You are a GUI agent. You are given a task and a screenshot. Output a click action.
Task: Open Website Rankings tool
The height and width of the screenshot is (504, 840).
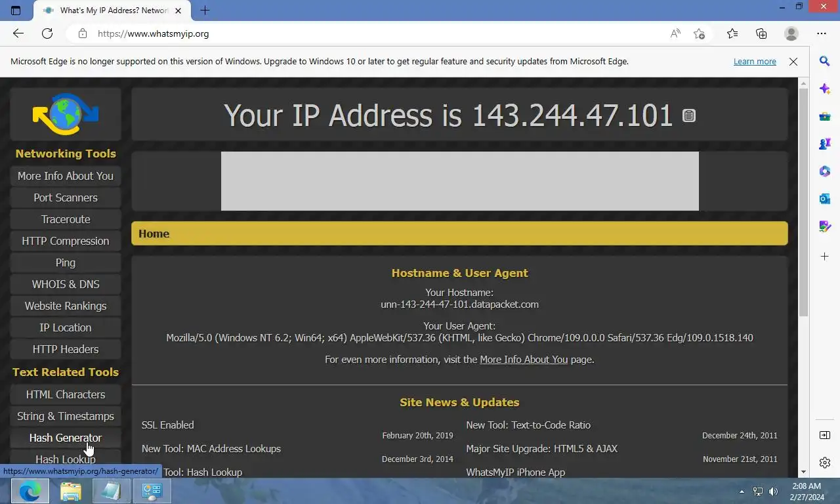tap(66, 306)
